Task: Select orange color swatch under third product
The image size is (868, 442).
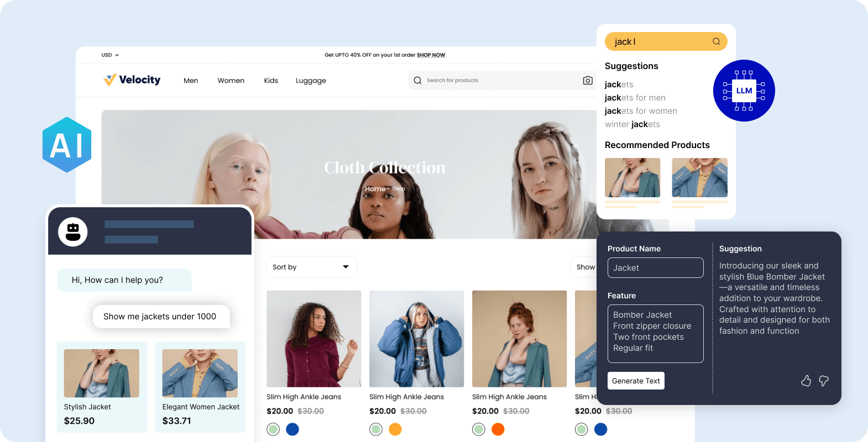Action: (498, 429)
